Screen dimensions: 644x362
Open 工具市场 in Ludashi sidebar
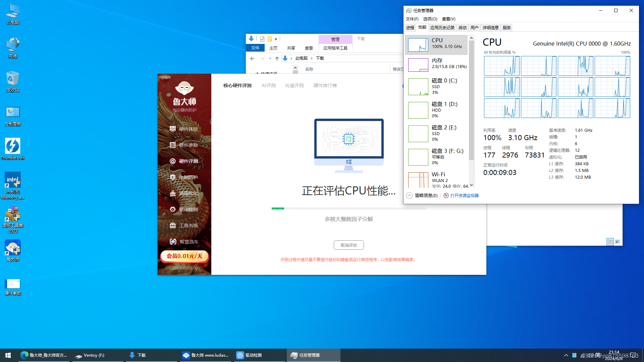pos(184,226)
